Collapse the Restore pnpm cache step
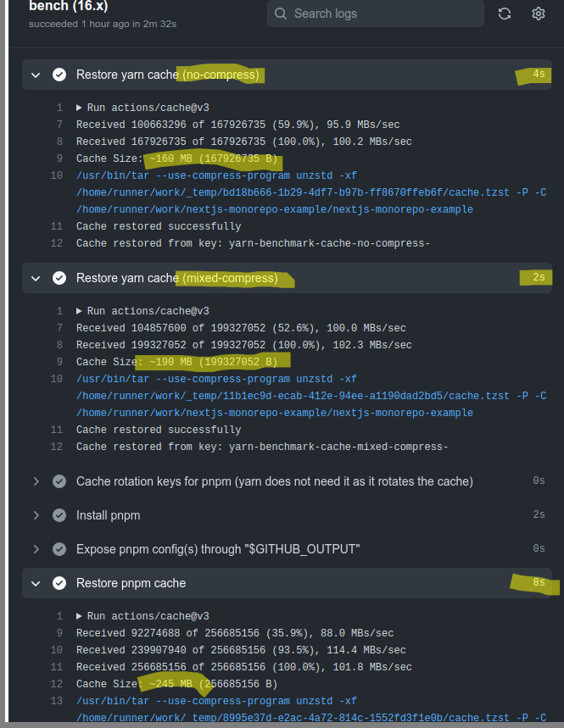The height and width of the screenshot is (728, 564). (35, 582)
